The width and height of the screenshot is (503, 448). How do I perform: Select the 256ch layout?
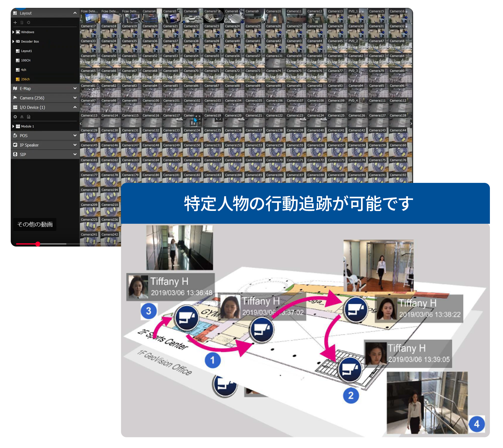pos(25,79)
